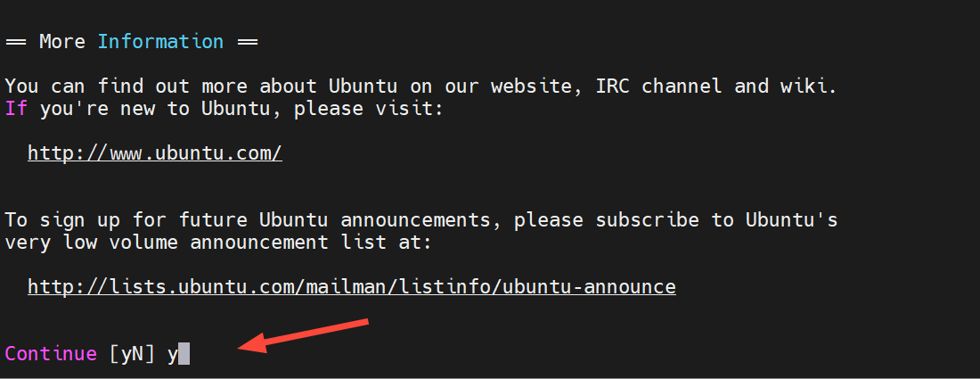Click the magenta Continue prompt word
Image resolution: width=980 pixels, height=379 pixels.
[51, 353]
